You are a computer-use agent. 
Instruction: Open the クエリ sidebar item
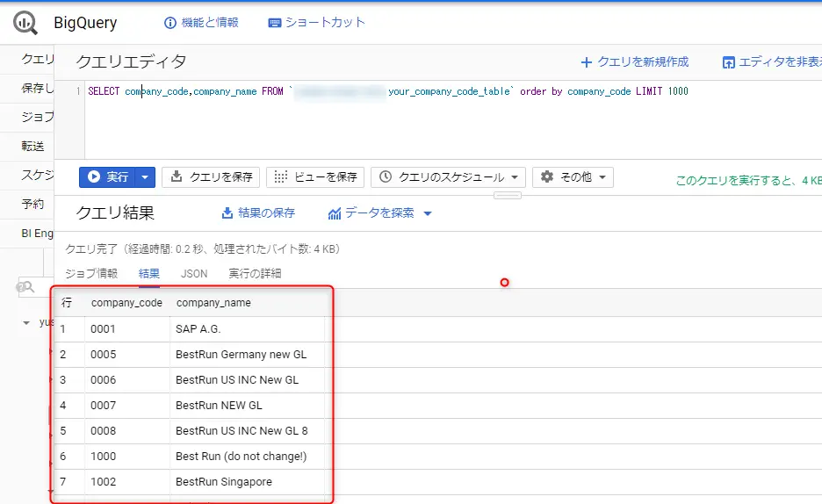pos(27,59)
